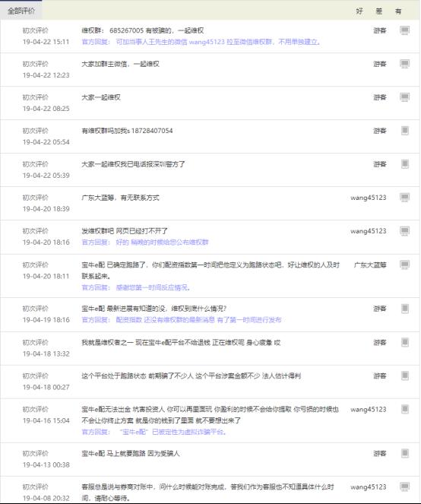Click 游客 label on 维权群 685267005 review
This screenshot has height=504, width=421.
[379, 30]
